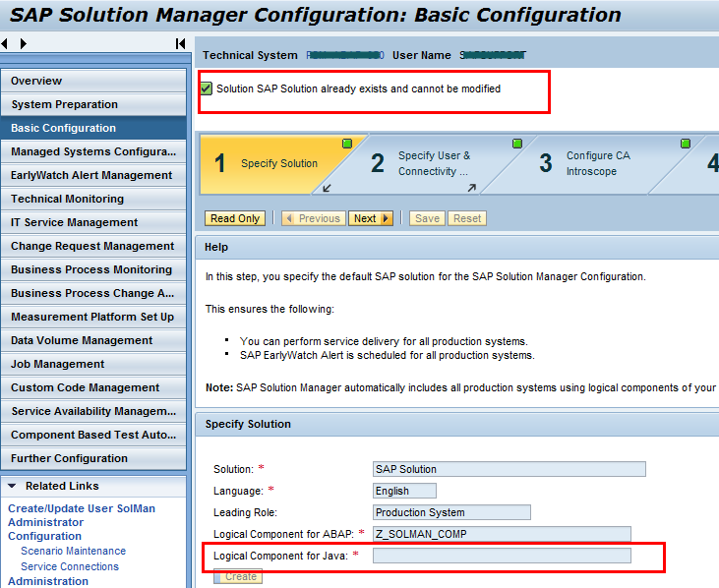Image resolution: width=719 pixels, height=588 pixels.
Task: Click the Help section header
Action: (457, 247)
